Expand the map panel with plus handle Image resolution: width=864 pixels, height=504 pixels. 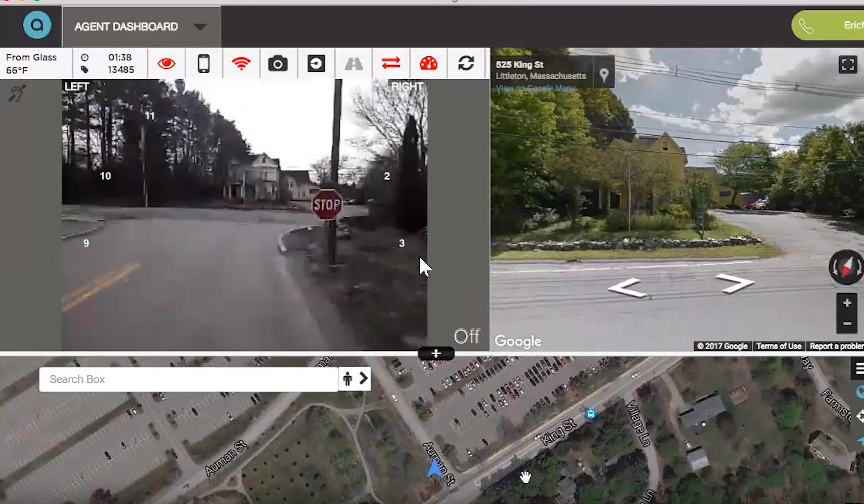(x=436, y=353)
